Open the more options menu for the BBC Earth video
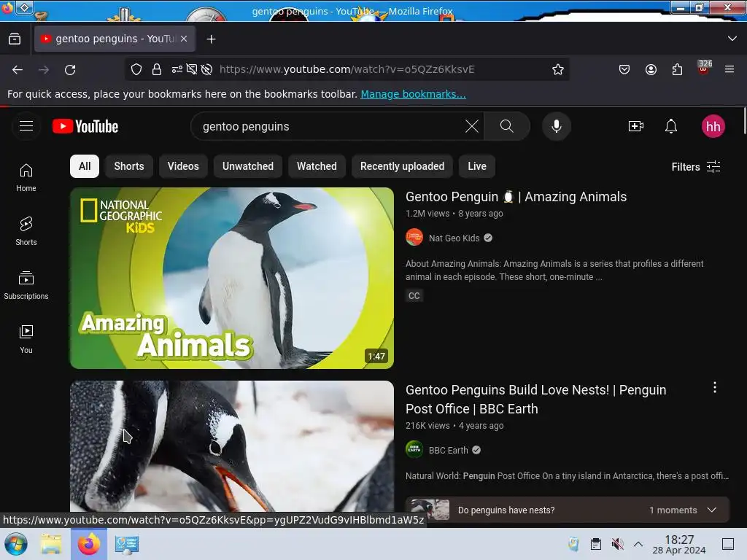Screen dimensions: 747x560 pos(715,387)
